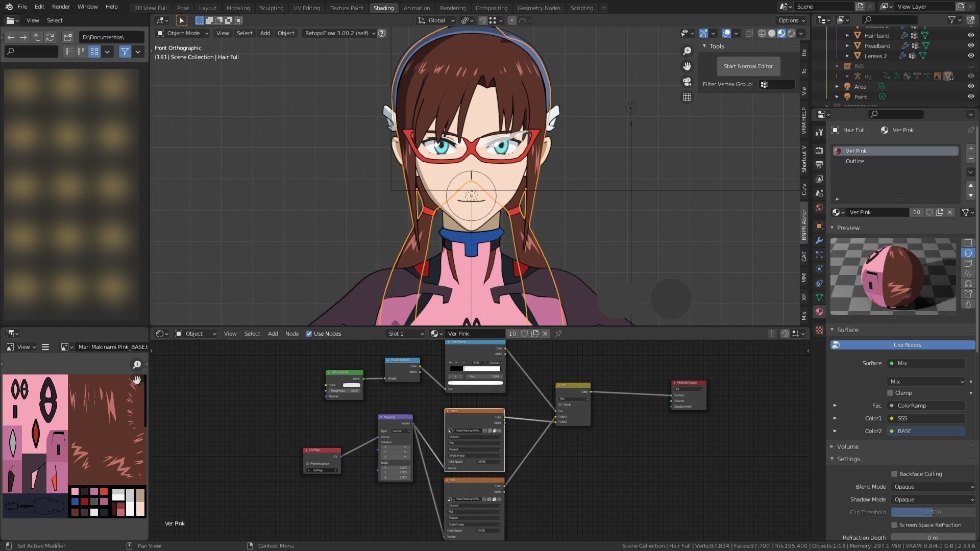The image size is (980, 551).
Task: Add a new material slot
Action: point(970,148)
